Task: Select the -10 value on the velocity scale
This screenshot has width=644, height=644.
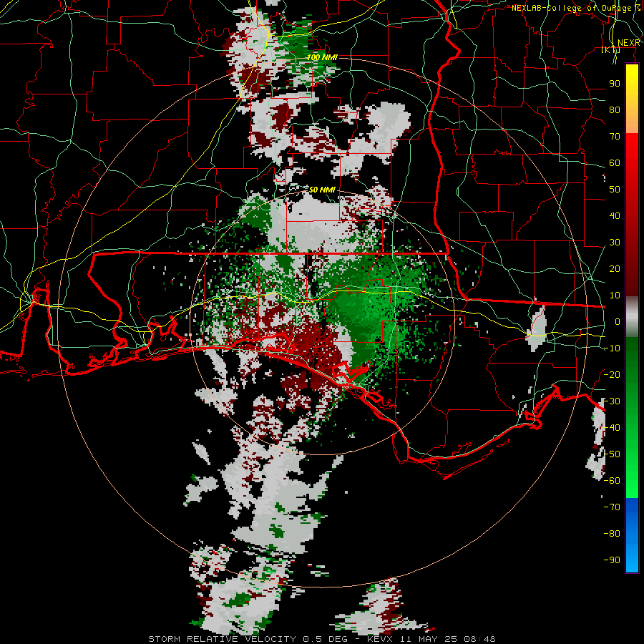Action: click(612, 348)
